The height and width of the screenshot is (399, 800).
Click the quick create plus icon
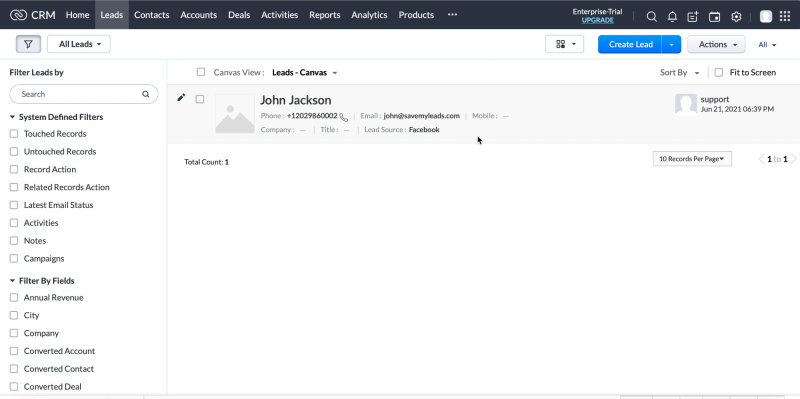[x=692, y=16]
